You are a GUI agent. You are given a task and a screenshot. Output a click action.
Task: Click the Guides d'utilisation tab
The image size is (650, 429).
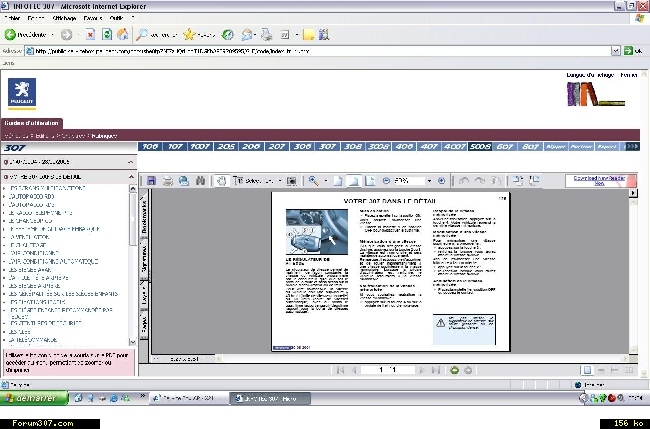[x=31, y=123]
